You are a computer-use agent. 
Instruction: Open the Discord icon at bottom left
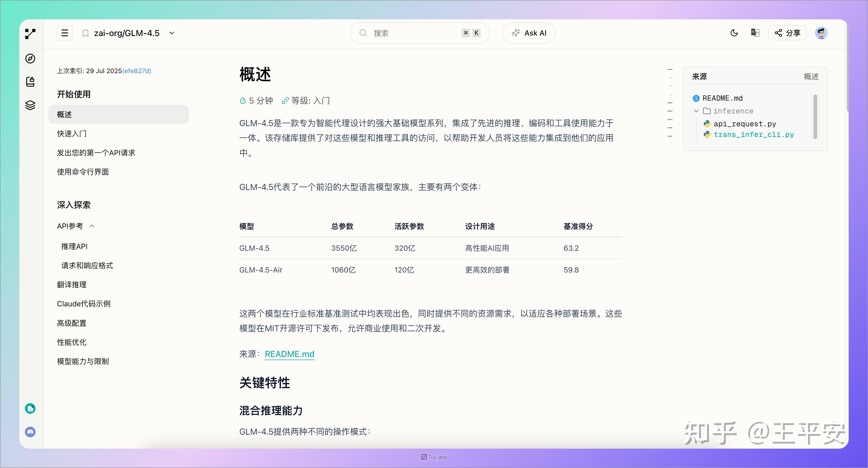[x=30, y=432]
